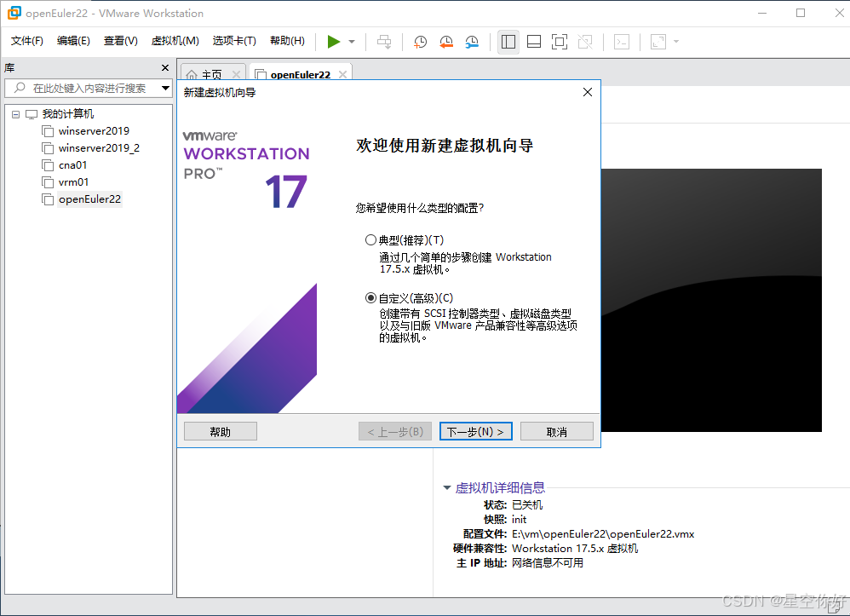Click the stretch guest display icon

click(658, 42)
